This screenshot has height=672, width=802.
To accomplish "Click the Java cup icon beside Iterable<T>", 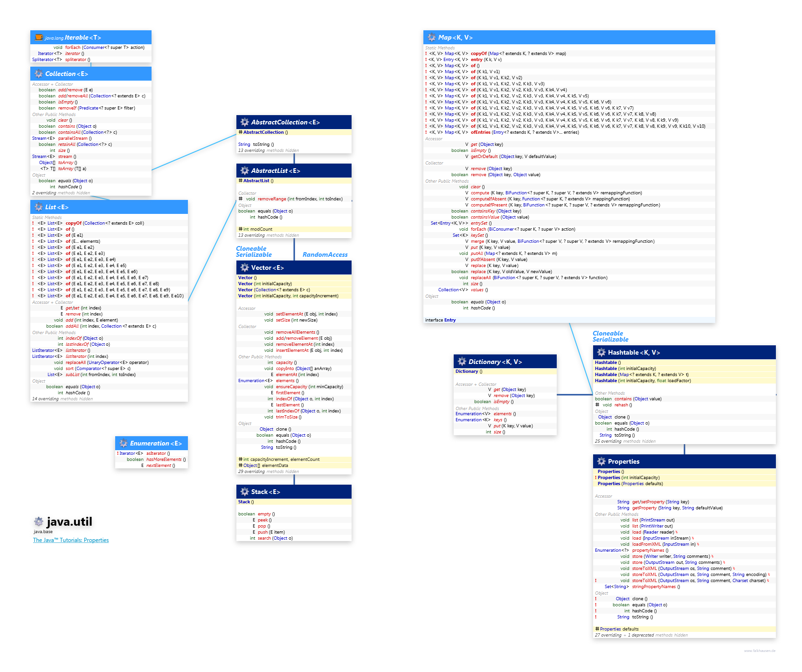I will [x=39, y=37].
